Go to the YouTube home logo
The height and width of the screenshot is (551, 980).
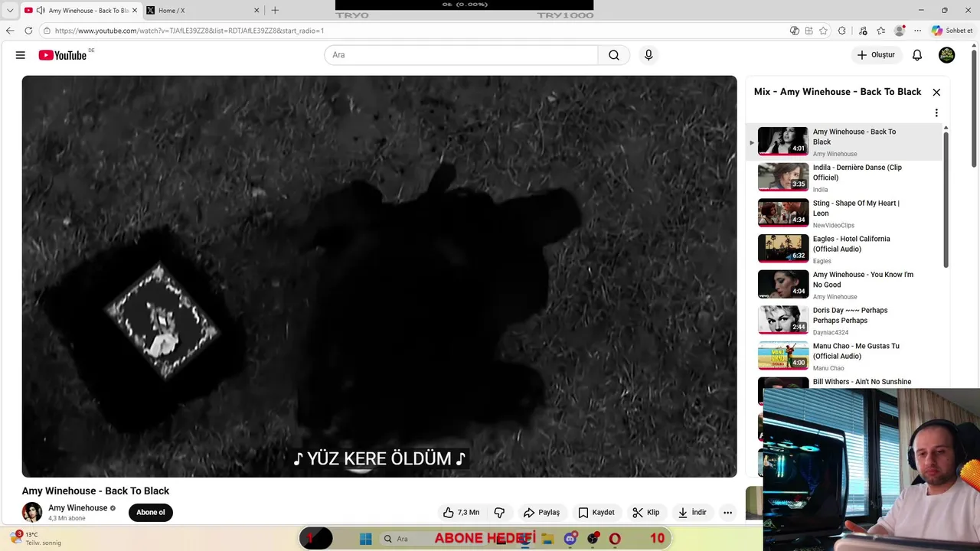pyautogui.click(x=63, y=55)
